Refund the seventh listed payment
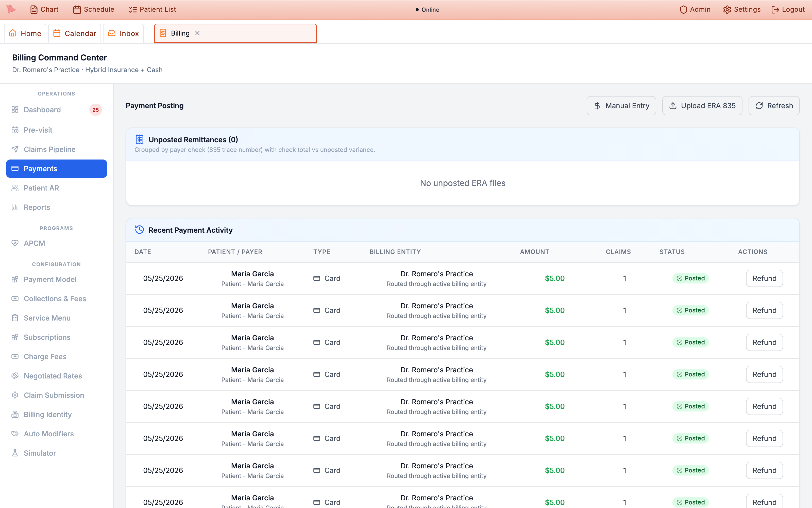The image size is (812, 508). point(764,470)
